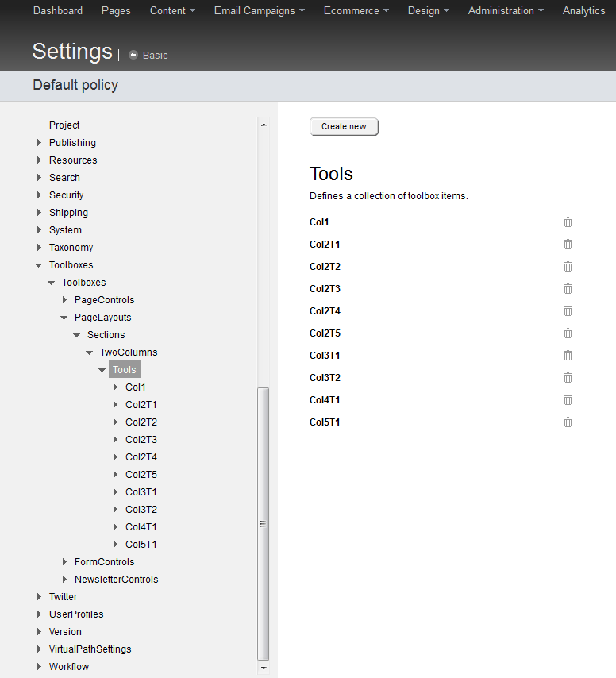This screenshot has width=616, height=678.
Task: Open the Col3T1 link in list
Action: pyautogui.click(x=325, y=356)
